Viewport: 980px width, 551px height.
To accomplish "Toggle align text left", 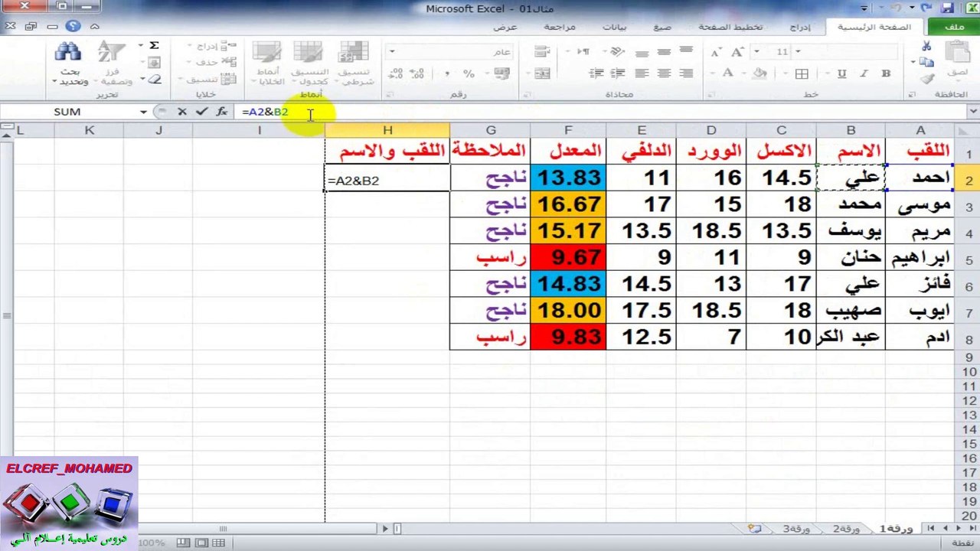I will pyautogui.click(x=642, y=73).
